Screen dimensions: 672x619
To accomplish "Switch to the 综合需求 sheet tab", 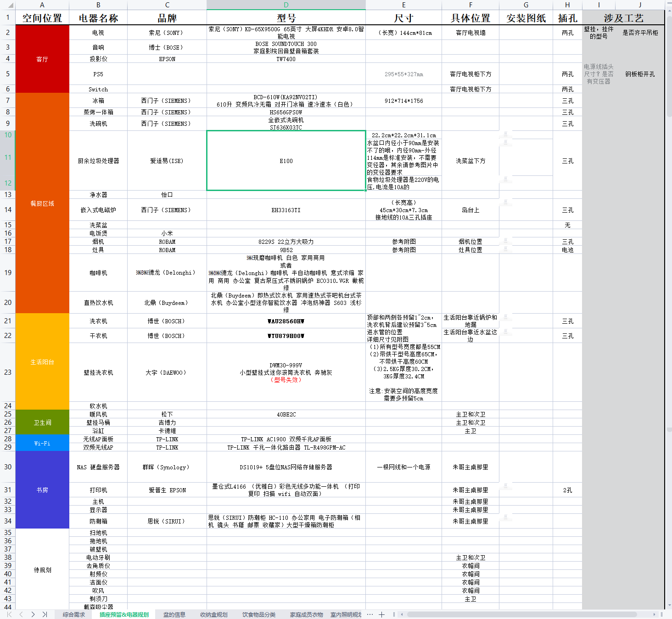I will [74, 614].
